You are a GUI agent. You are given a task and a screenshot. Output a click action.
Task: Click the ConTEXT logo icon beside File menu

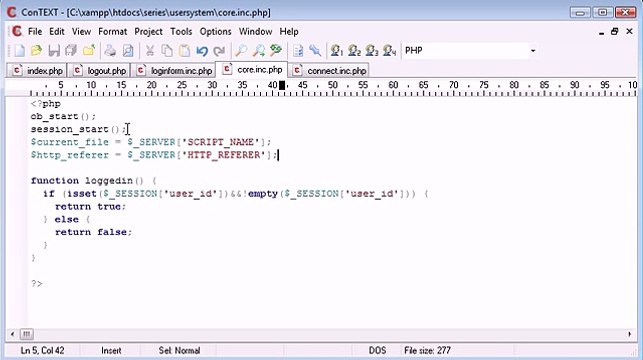[17, 32]
